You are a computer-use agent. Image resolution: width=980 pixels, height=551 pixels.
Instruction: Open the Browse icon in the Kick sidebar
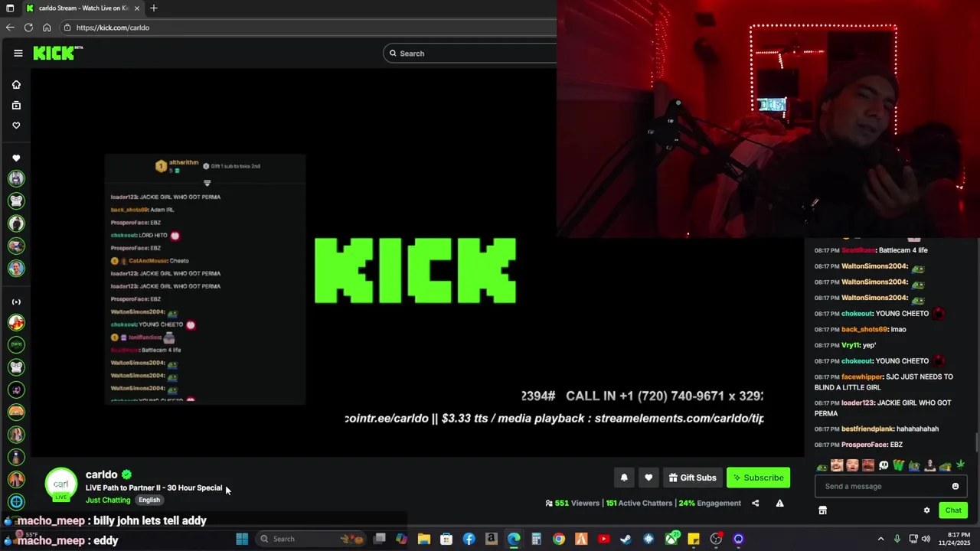[x=16, y=105]
